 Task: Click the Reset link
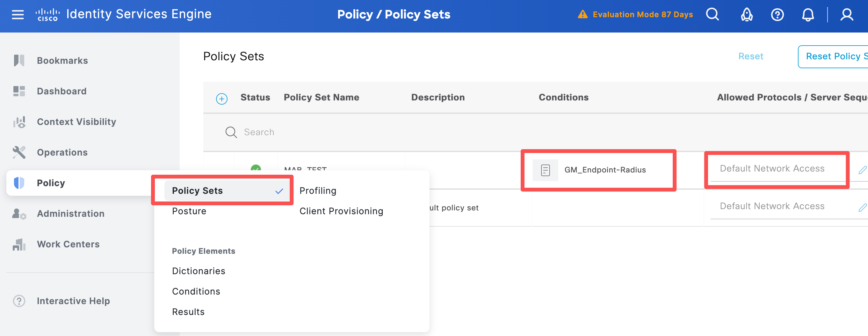click(750, 56)
